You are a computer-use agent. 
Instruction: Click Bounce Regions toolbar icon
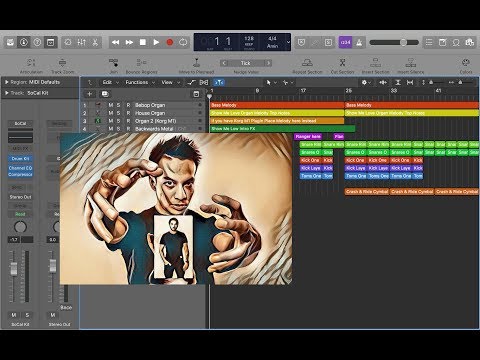point(141,62)
